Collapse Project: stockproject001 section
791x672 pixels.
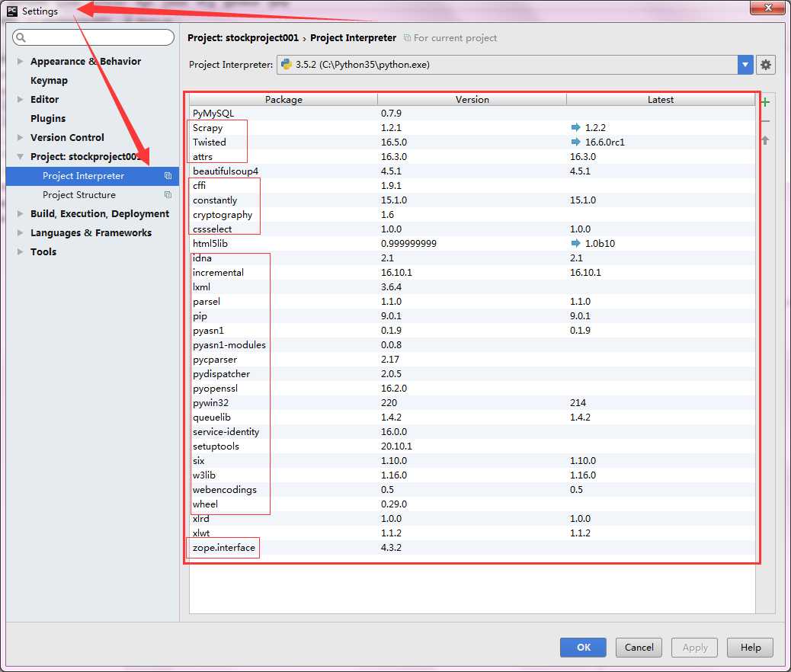20,156
